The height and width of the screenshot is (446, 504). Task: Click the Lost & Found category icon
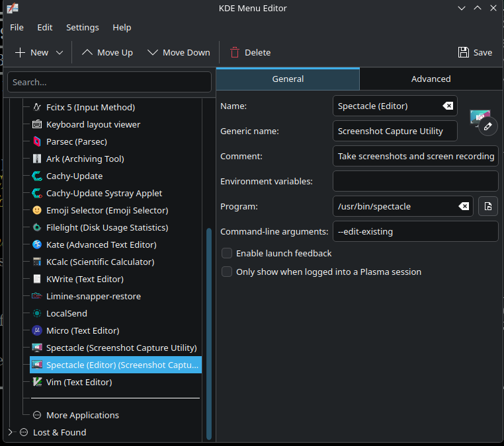[x=24, y=432]
